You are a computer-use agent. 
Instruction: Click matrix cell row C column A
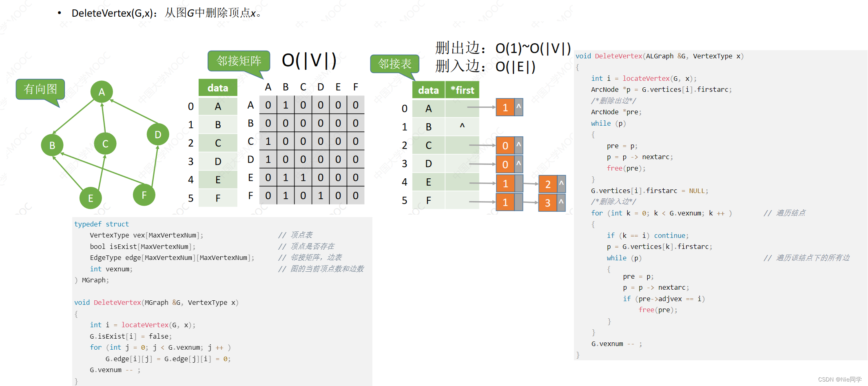(x=268, y=141)
